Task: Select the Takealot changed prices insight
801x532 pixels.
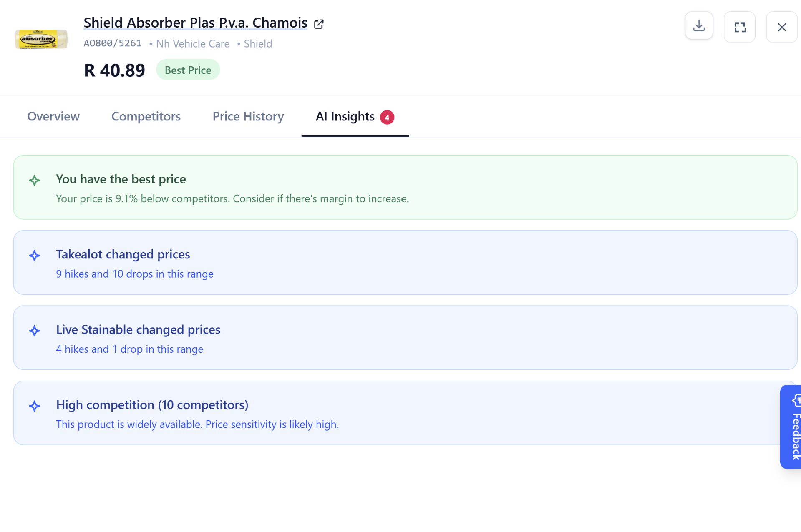Action: pyautogui.click(x=406, y=263)
